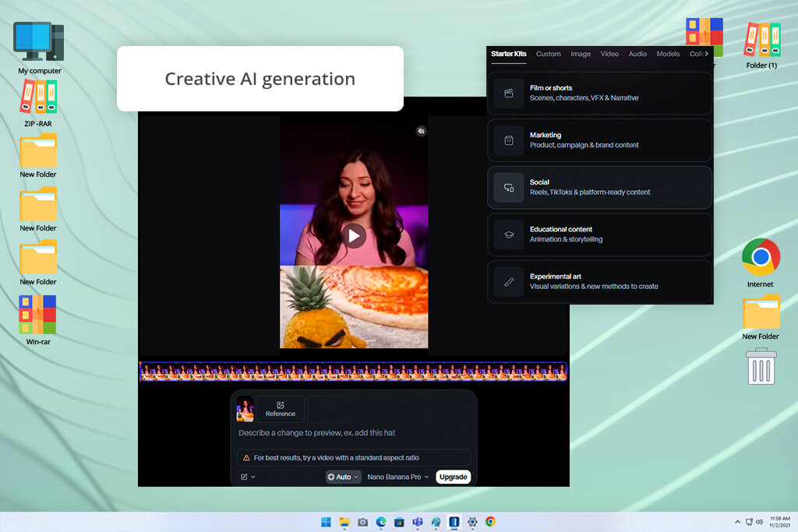Open File Explorer from the taskbar
The width and height of the screenshot is (798, 532).
344,522
